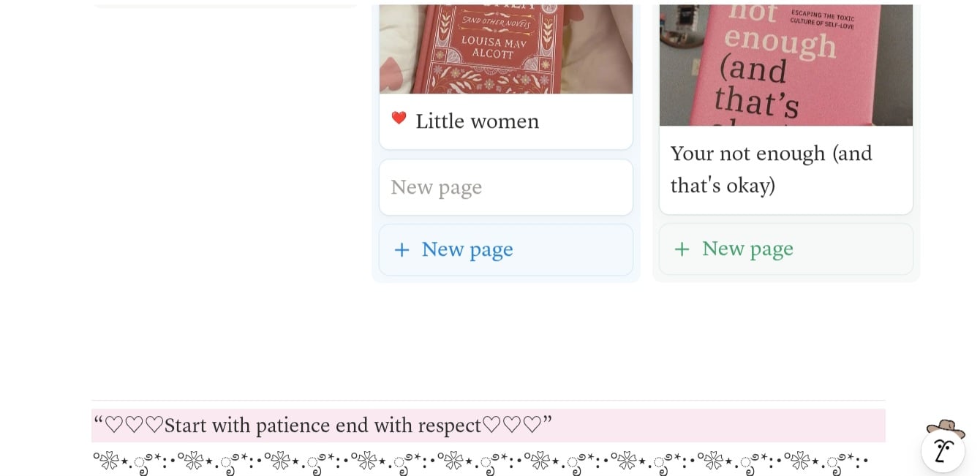
Task: Click the decorative flower symbol line below quote
Action: click(480, 461)
